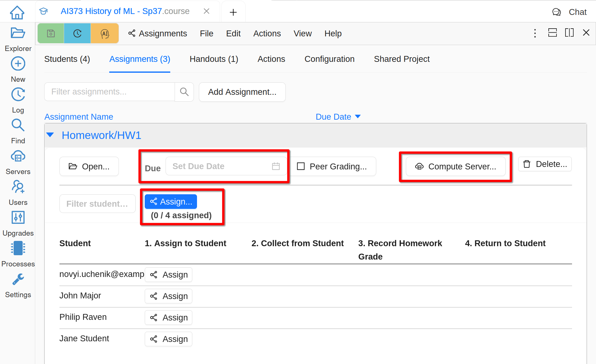Viewport: 596px width, 364px height.
Task: Click the home icon at top left
Action: [17, 12]
